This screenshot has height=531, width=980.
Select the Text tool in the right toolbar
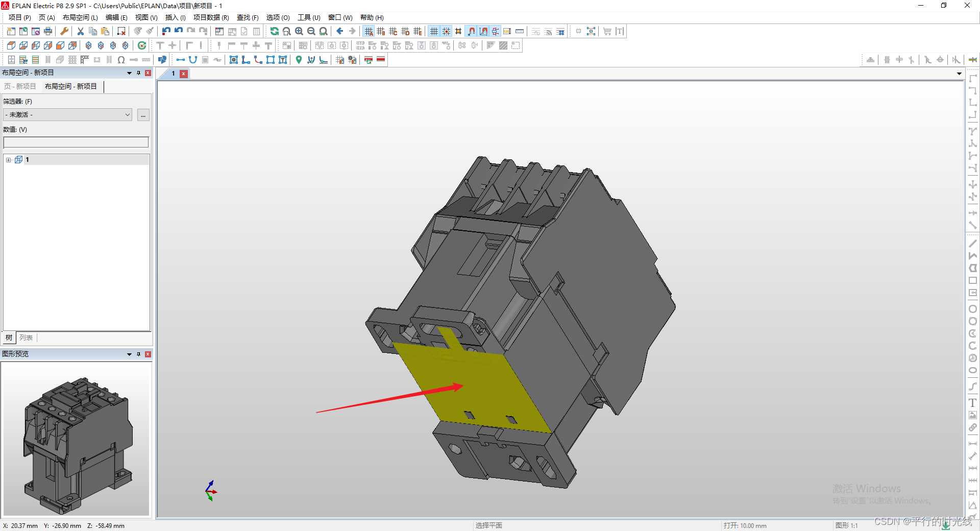click(x=973, y=402)
